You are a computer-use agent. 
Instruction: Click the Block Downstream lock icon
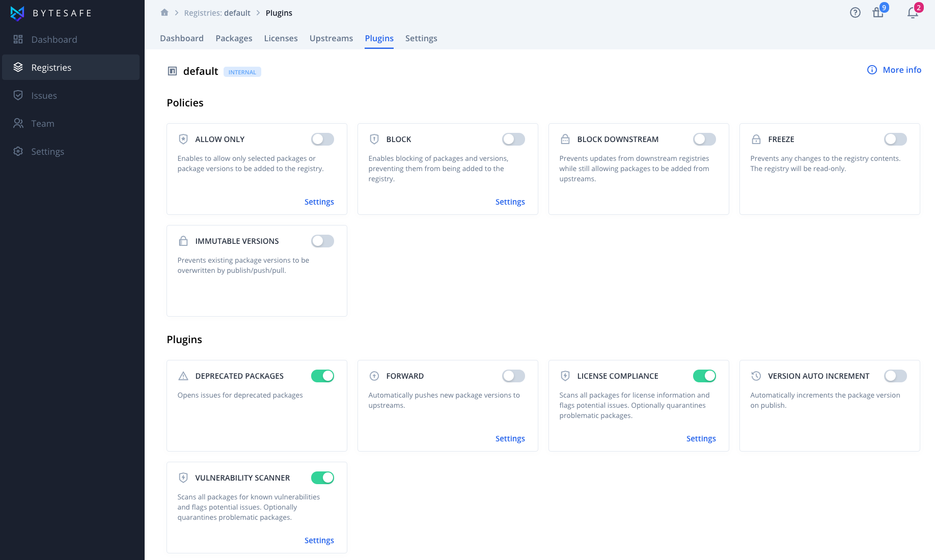565,139
